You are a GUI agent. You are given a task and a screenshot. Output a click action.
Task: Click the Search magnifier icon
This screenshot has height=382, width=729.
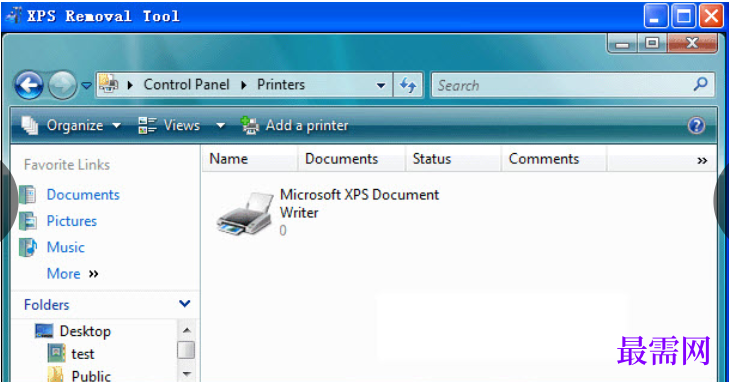700,84
